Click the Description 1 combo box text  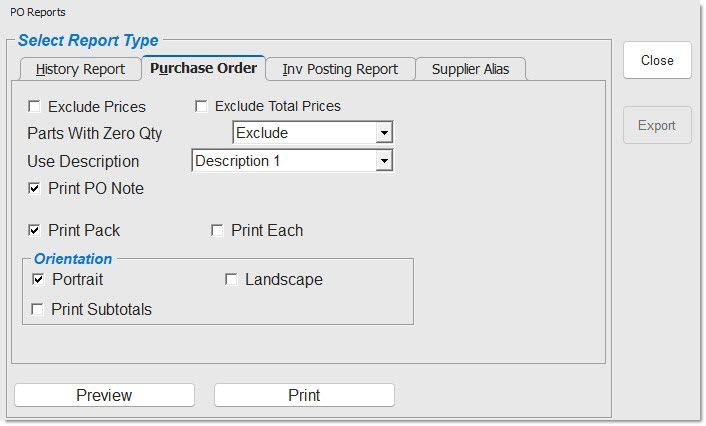coord(282,161)
